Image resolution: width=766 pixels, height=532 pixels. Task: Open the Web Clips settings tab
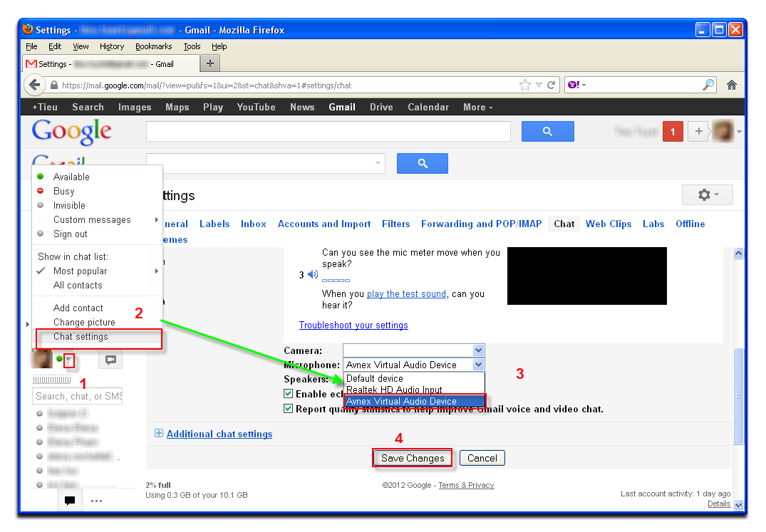point(609,224)
